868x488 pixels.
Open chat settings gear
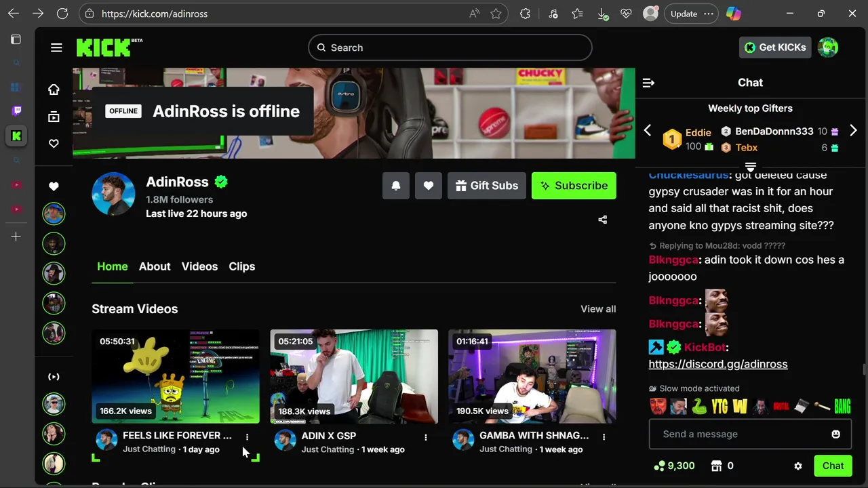pyautogui.click(x=798, y=466)
